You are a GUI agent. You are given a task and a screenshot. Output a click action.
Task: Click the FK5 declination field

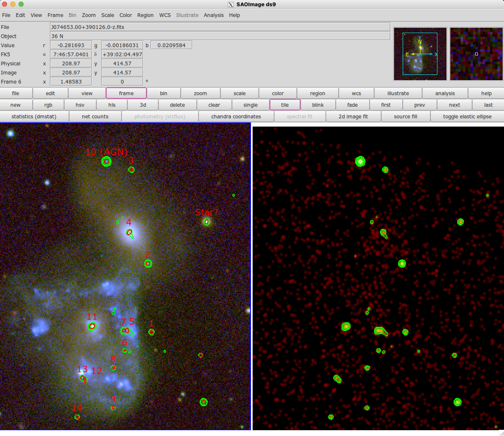click(122, 55)
